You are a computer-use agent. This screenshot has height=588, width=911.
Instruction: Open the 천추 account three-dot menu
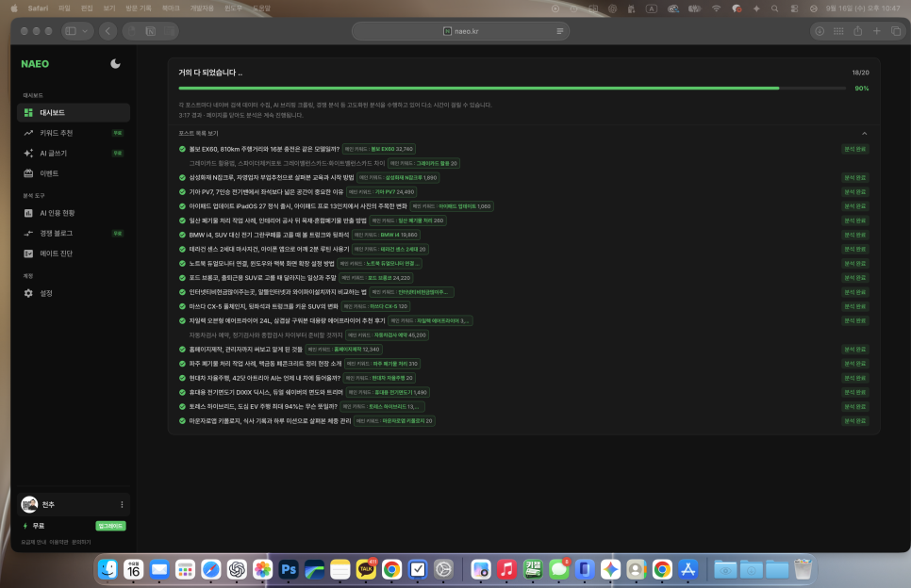tap(122, 504)
